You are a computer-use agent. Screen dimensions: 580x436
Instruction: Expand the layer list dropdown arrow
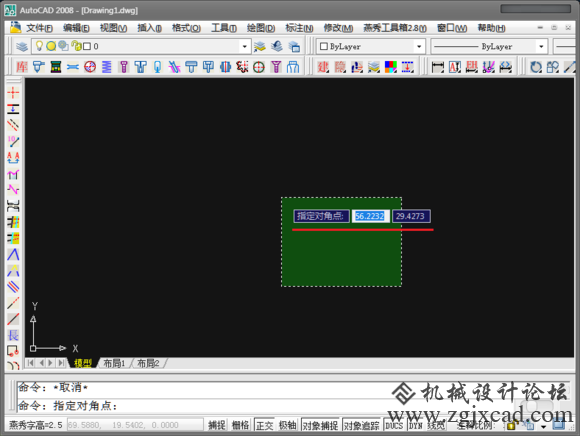point(245,47)
